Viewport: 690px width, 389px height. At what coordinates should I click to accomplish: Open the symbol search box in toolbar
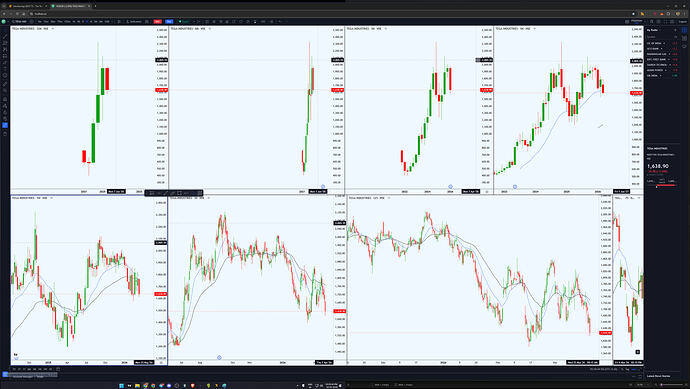pyautogui.click(x=19, y=21)
